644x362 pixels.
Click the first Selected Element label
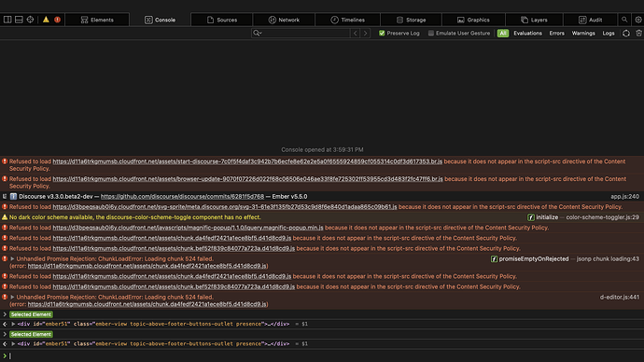pos(31,314)
